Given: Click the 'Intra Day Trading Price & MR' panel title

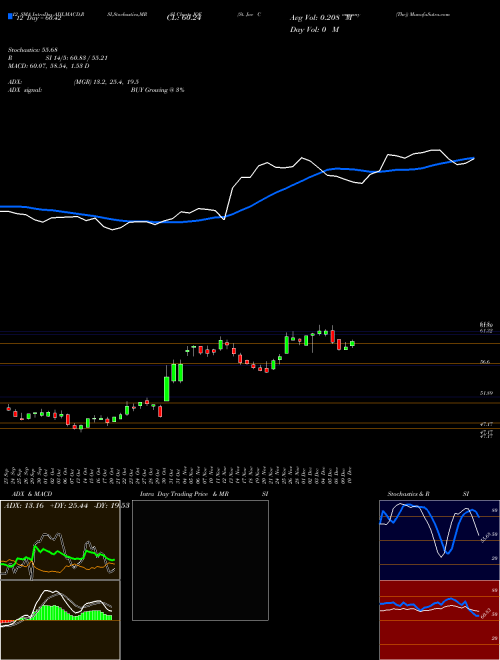Looking at the screenshot, I should [x=185, y=494].
